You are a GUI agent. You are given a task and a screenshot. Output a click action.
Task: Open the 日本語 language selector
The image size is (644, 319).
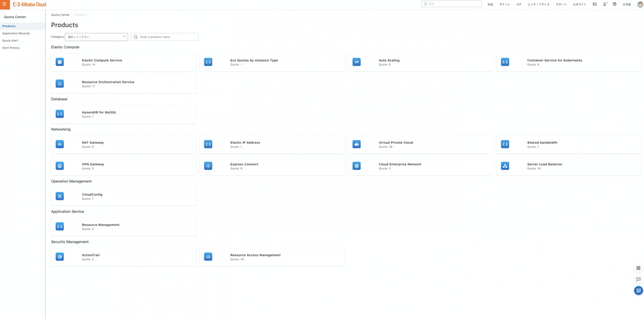(x=627, y=4)
